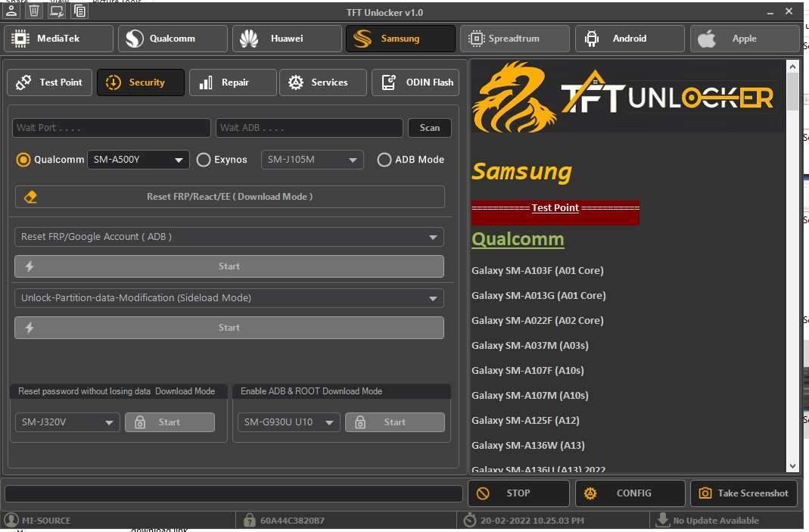Click Galaxy SM-A022F (A02 Core) entry
This screenshot has width=809, height=532.
537,321
